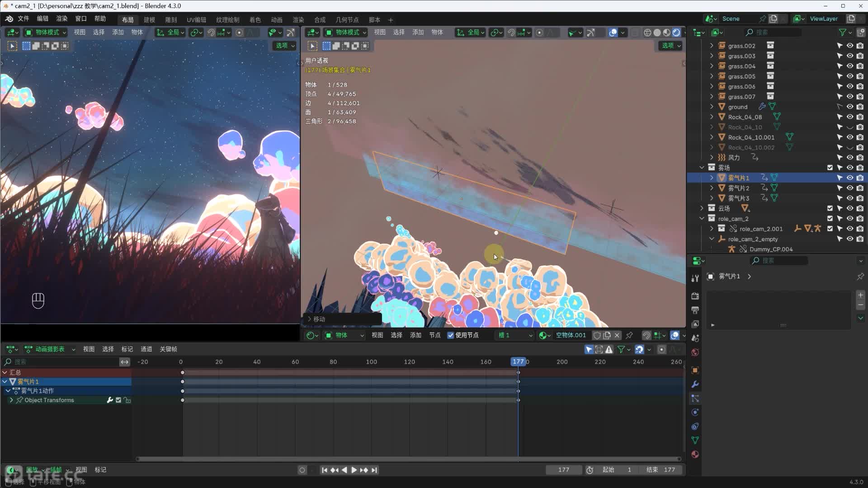Hide ground object in viewport
The height and width of the screenshot is (488, 868).
pyautogui.click(x=850, y=107)
